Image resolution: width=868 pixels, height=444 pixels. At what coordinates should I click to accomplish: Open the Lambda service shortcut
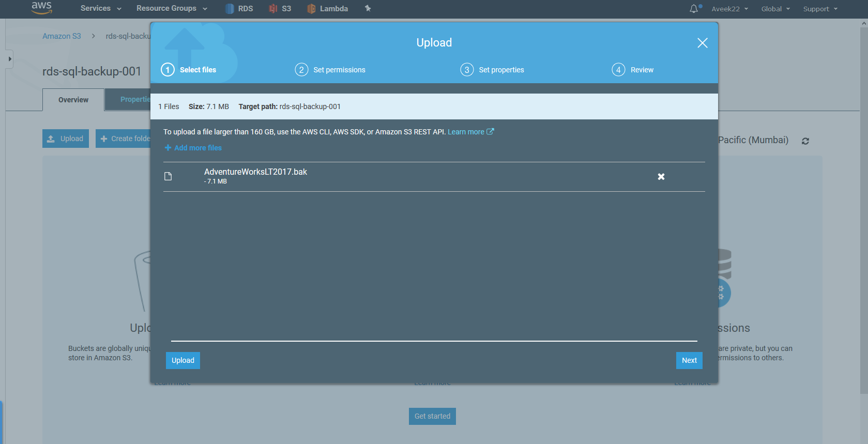pos(327,8)
